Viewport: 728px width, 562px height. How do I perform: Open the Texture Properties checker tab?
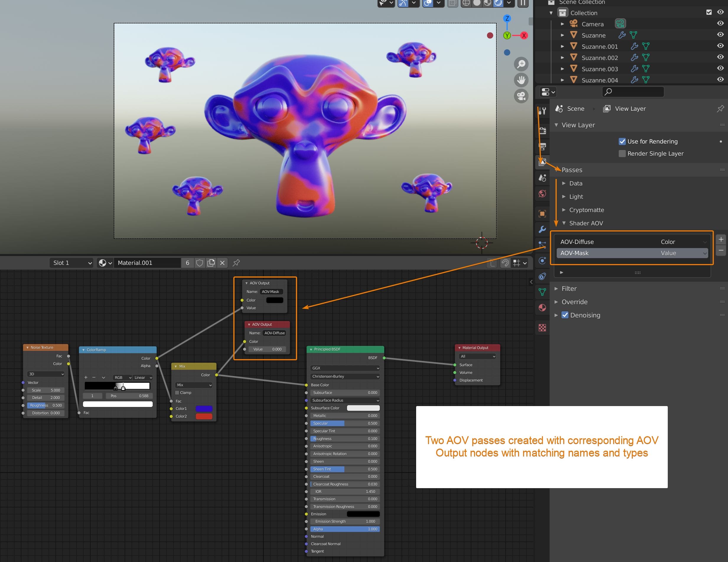(542, 328)
